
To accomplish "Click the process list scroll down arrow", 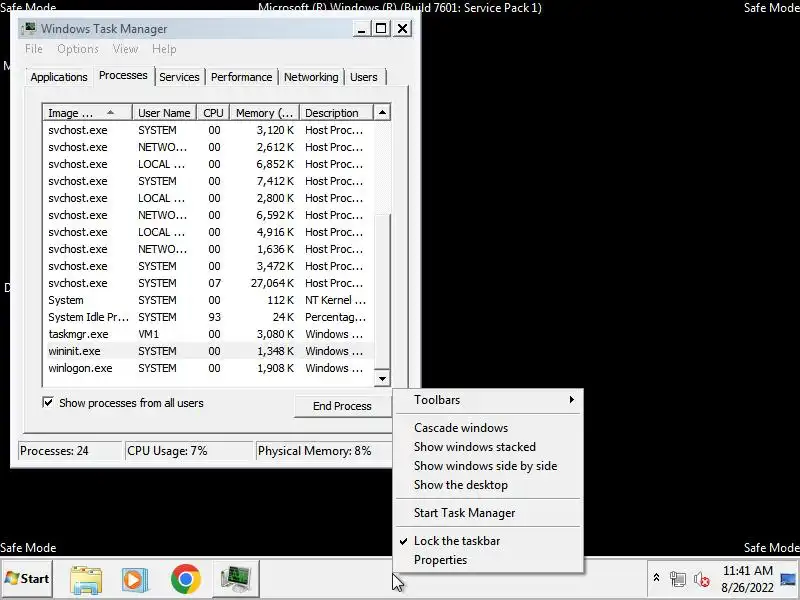I will click(382, 379).
